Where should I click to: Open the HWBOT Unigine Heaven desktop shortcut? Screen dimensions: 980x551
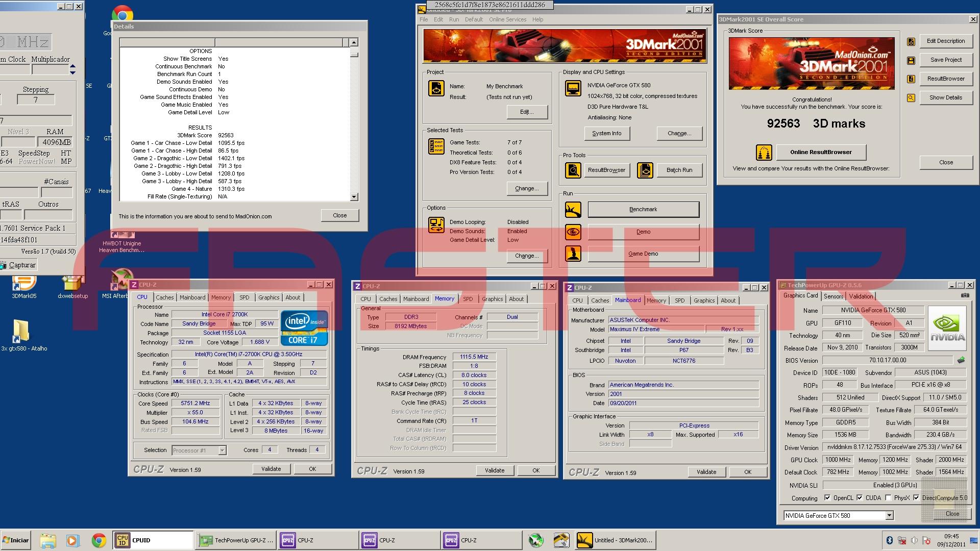click(x=121, y=243)
